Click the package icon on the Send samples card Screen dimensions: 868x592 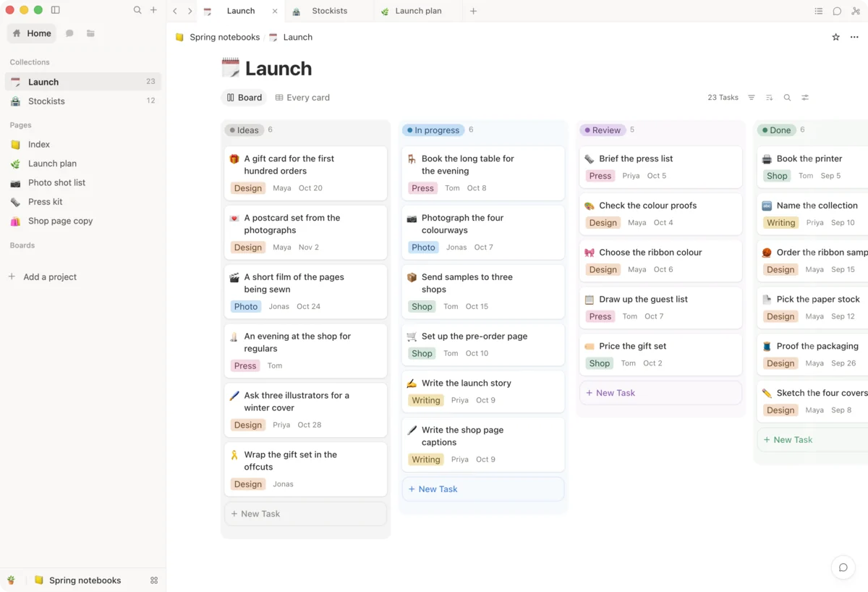pyautogui.click(x=412, y=278)
